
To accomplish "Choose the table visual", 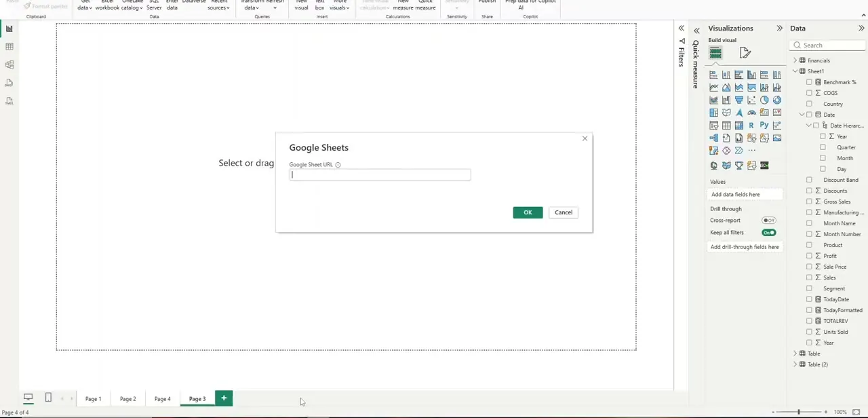I will tap(726, 126).
